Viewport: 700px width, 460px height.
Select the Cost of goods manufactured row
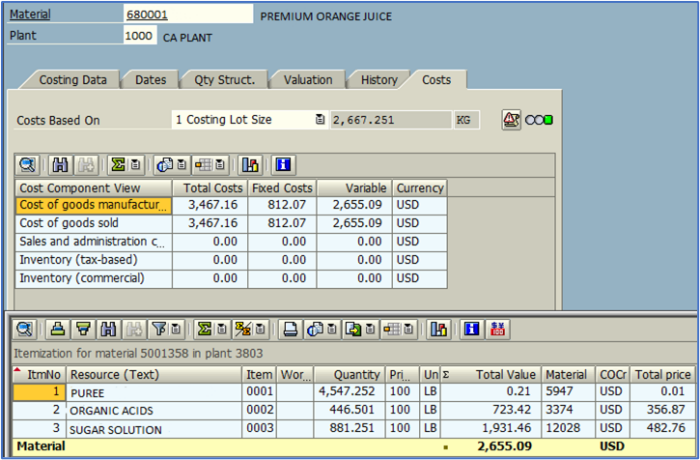pos(231,205)
